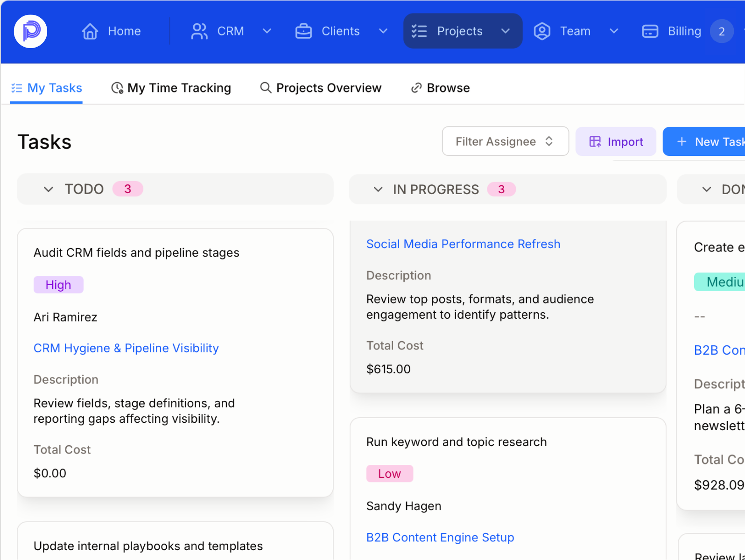This screenshot has height=560, width=745.
Task: Collapse the IN PROGRESS column
Action: pos(378,189)
